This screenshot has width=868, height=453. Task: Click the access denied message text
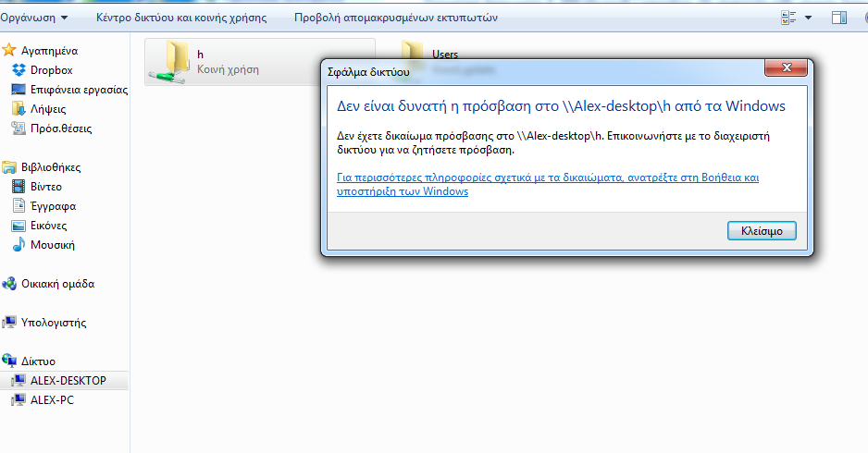coord(553,142)
